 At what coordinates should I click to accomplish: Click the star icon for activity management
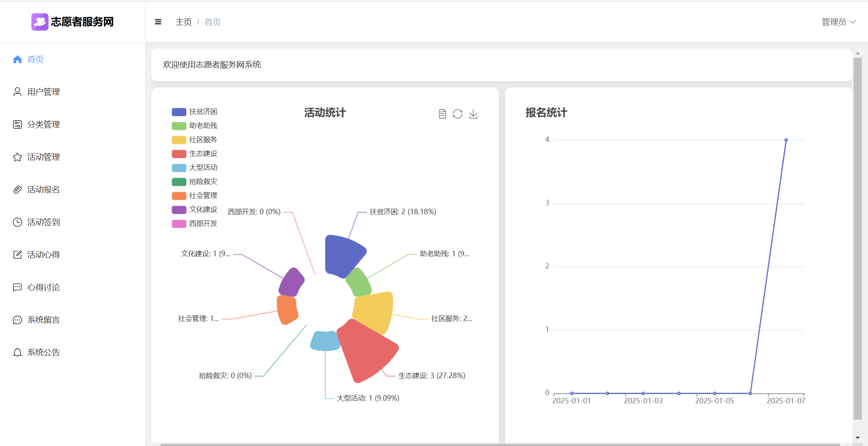tap(17, 157)
